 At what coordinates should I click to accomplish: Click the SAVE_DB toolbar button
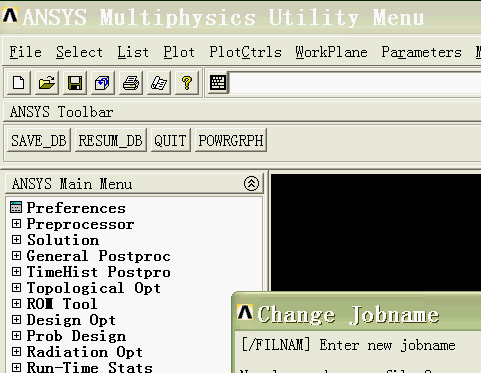coord(39,140)
